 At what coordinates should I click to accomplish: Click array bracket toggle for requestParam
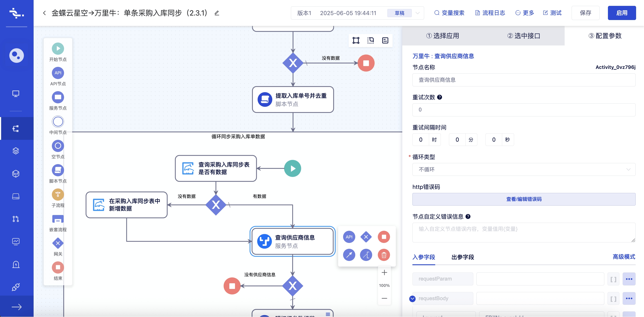[613, 279]
